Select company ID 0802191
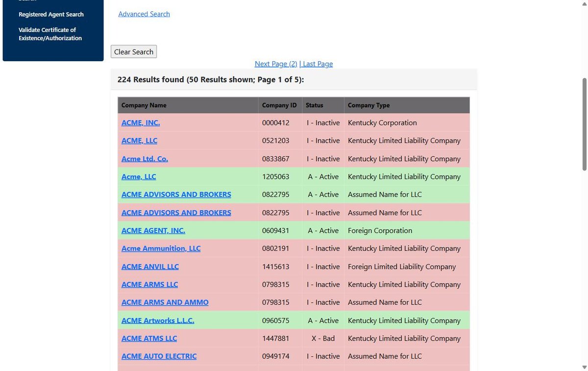The width and height of the screenshot is (588, 371). click(x=276, y=248)
